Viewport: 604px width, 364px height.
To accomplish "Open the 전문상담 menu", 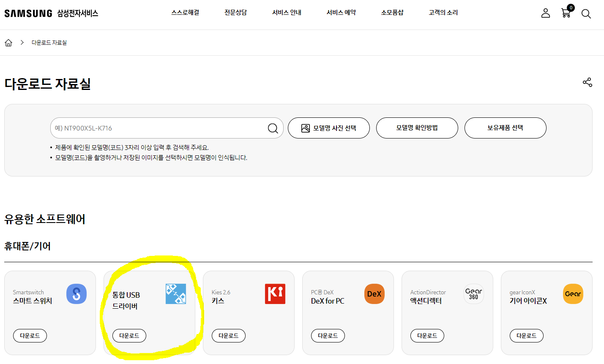I will pos(235,13).
